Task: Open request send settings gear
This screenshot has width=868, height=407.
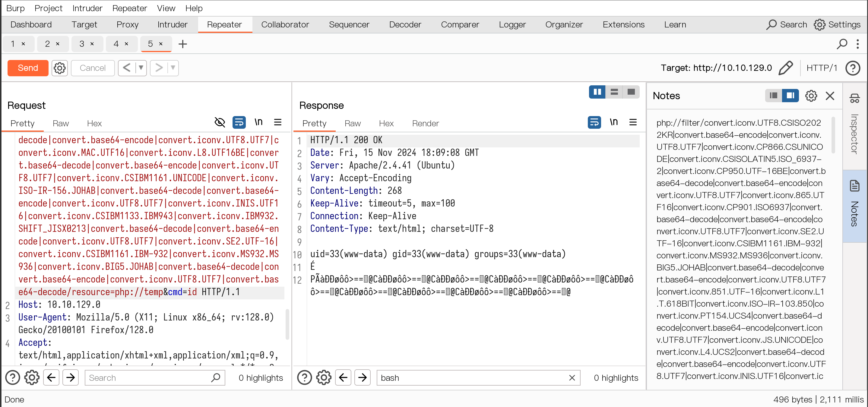Action: [60, 68]
